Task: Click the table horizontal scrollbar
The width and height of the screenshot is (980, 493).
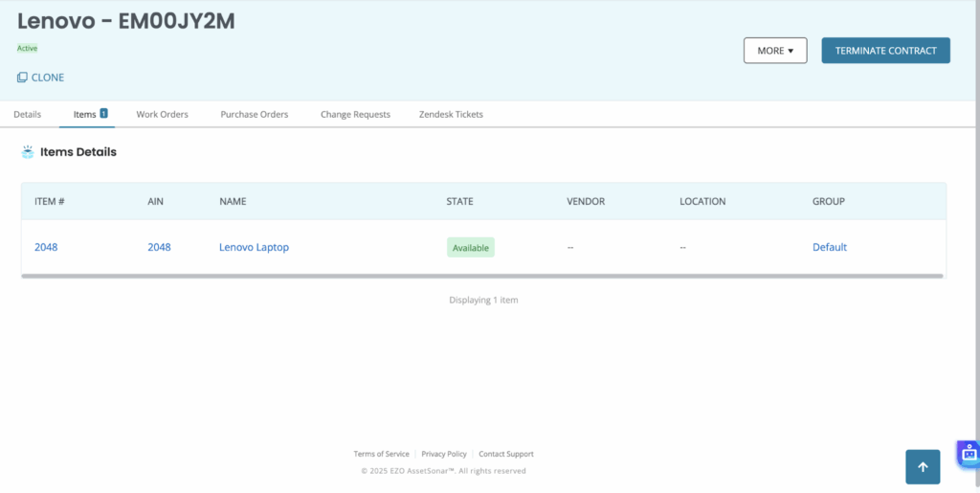Action: point(482,276)
